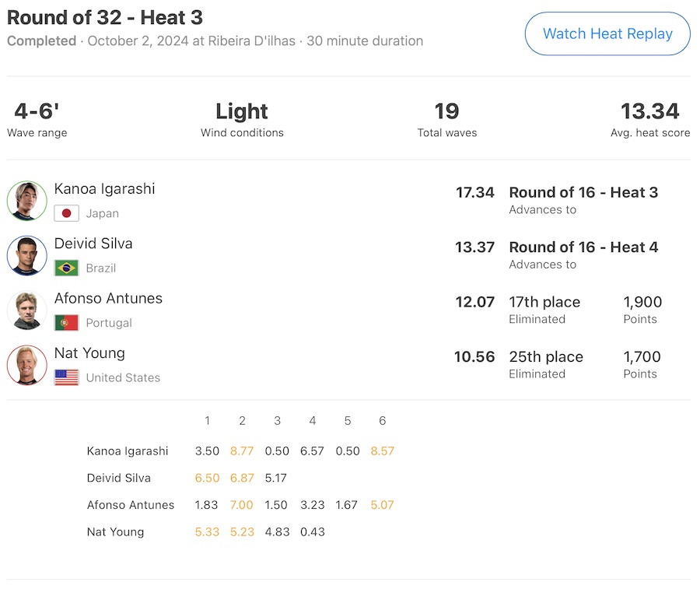The image size is (700, 589).
Task: Click the Portugal flag icon
Action: click(x=66, y=323)
